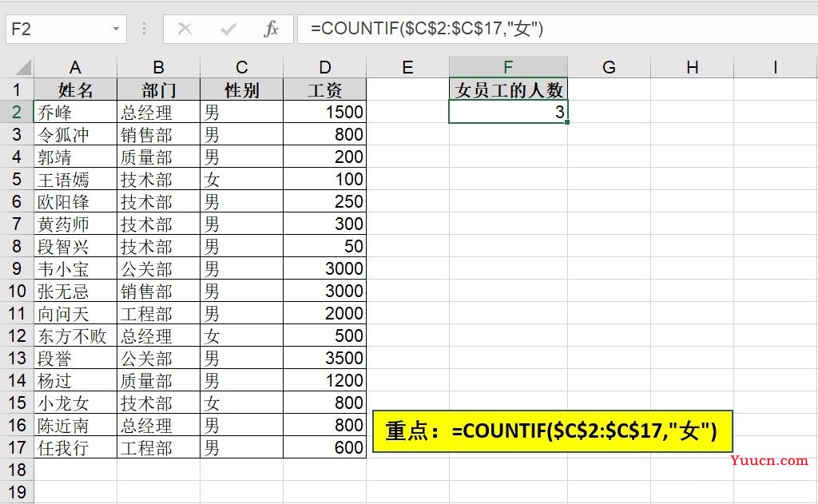
Task: Click the cell containing 杨过
Action: [x=75, y=380]
